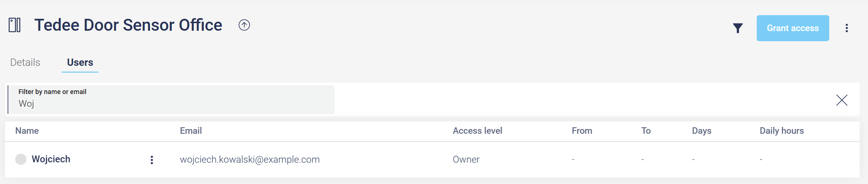This screenshot has width=868, height=184.
Task: Open the device options three-dot menu
Action: point(847,28)
